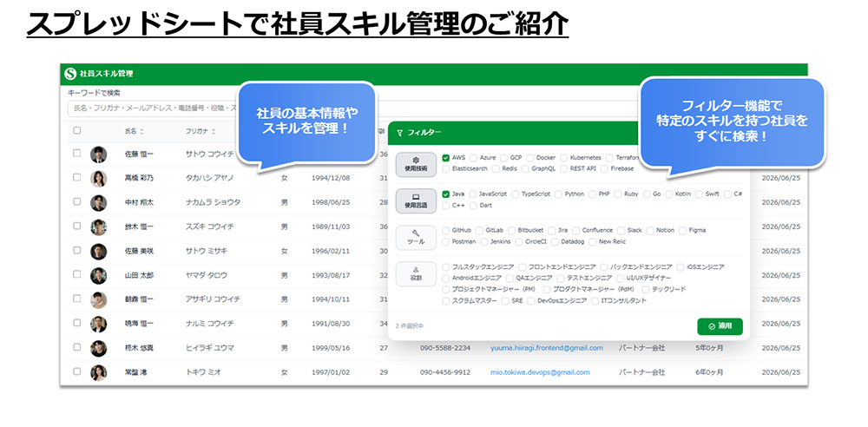Screen dimensions: 868x427
Task: Check the Kotlin language checkbox
Action: pos(668,194)
